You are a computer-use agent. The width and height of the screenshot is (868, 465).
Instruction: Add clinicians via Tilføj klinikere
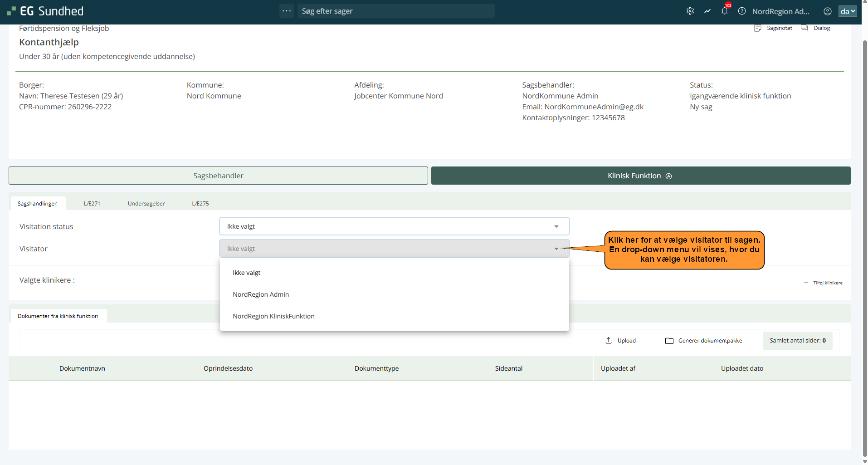coord(823,283)
